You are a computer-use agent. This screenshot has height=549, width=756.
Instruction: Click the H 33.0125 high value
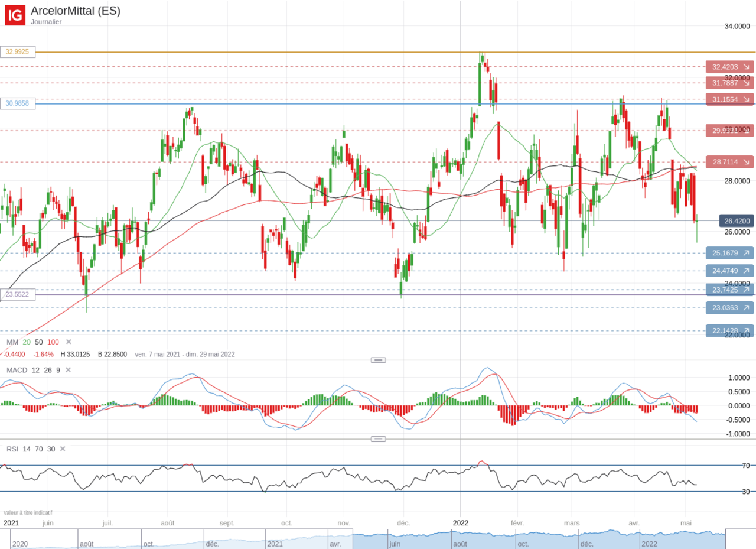[75, 355]
